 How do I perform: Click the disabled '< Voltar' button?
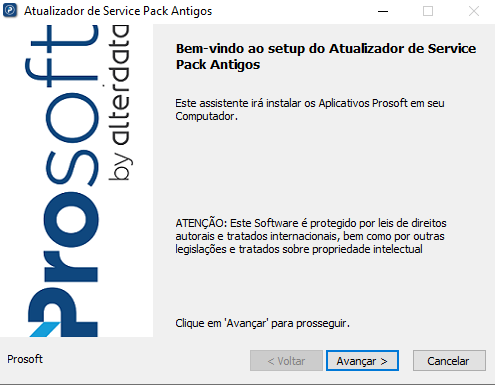pyautogui.click(x=286, y=360)
